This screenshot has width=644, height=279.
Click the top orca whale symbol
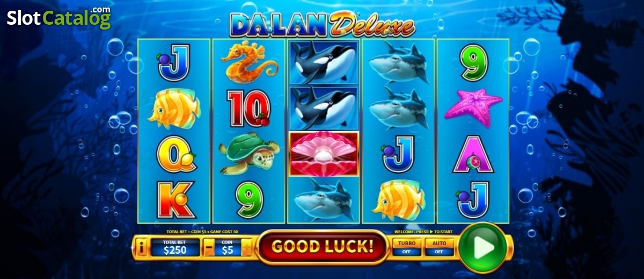point(323,62)
